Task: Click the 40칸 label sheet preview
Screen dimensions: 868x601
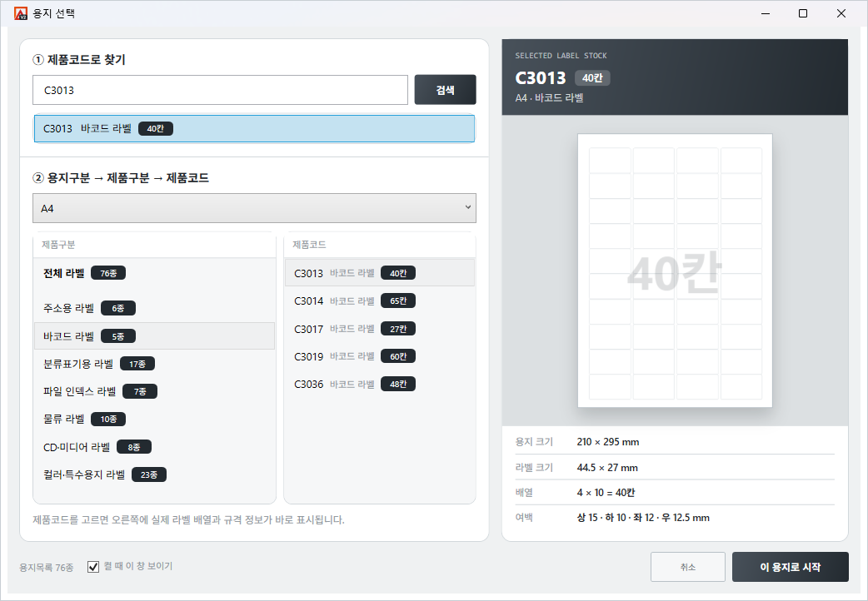Action: click(x=675, y=271)
